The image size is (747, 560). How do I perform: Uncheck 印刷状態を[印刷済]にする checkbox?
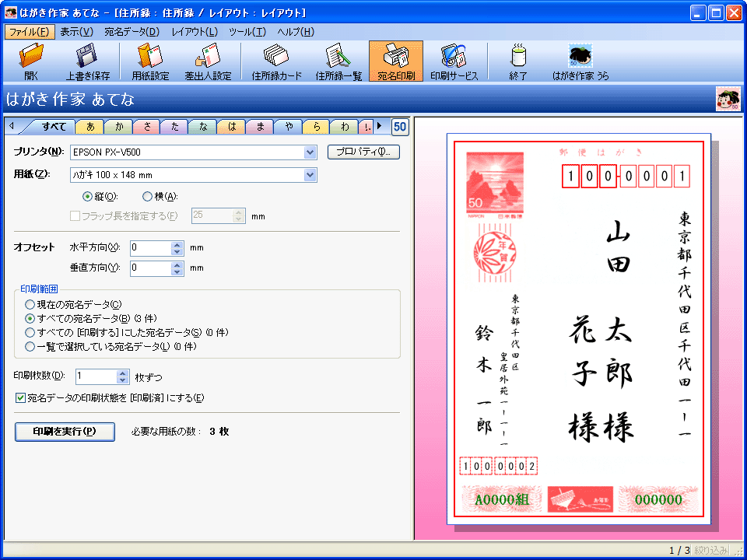pyautogui.click(x=20, y=397)
